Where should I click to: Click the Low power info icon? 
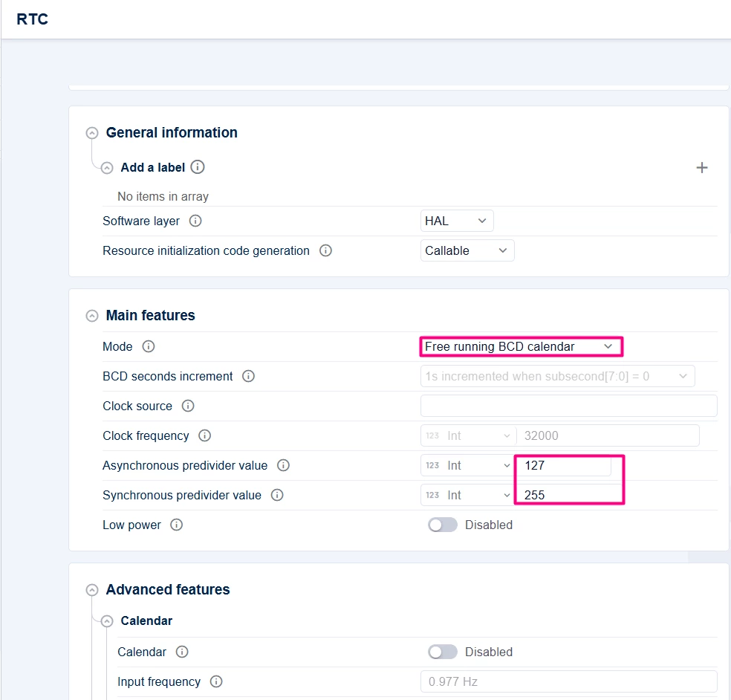tap(176, 525)
